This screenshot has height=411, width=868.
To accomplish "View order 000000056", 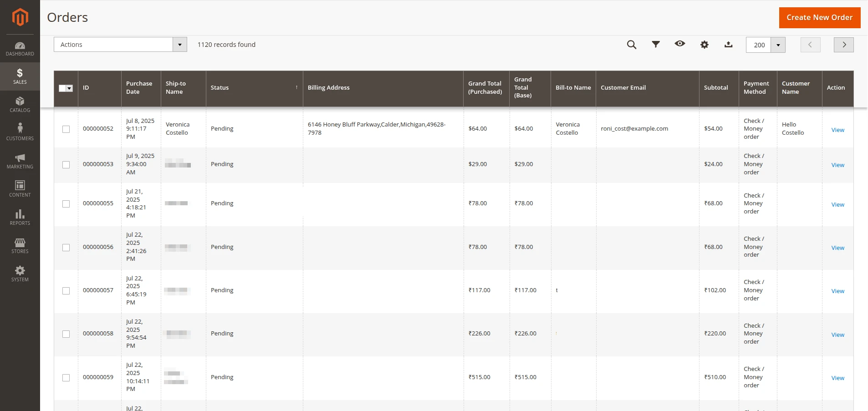I will 837,248.
